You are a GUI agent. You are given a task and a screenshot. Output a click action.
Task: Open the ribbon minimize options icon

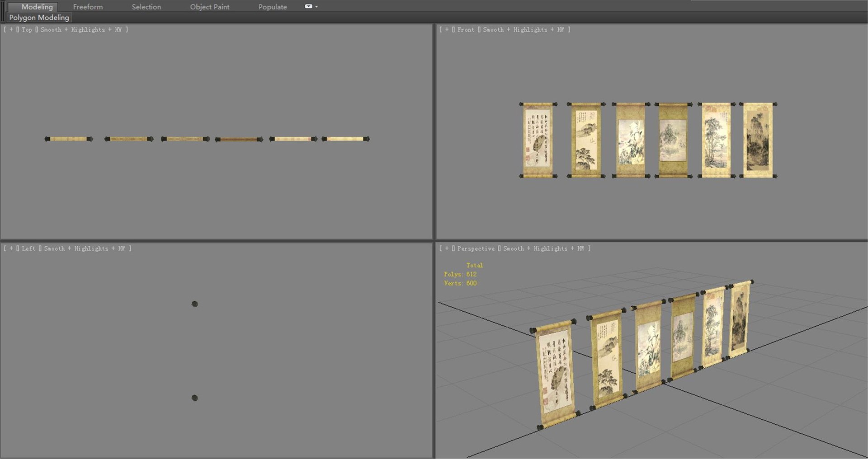pos(308,6)
